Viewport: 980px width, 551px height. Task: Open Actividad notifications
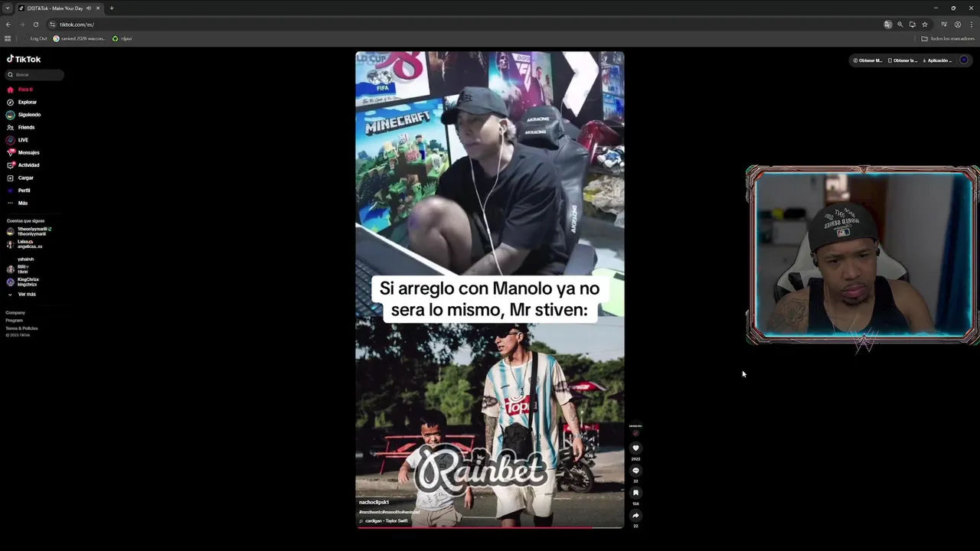[23, 165]
